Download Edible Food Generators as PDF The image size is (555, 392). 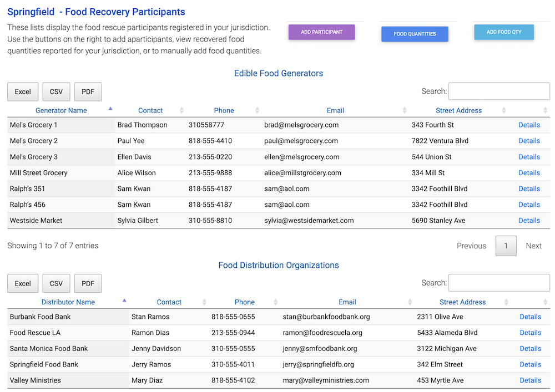88,91
